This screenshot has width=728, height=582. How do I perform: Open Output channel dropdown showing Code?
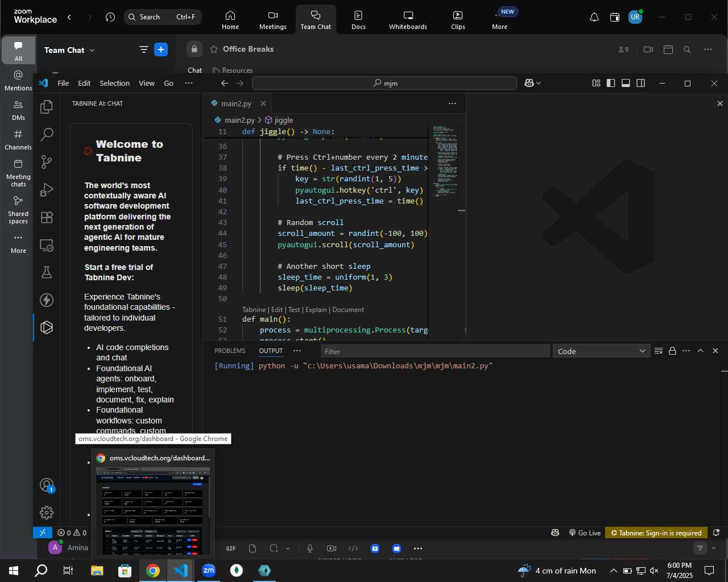pos(601,351)
